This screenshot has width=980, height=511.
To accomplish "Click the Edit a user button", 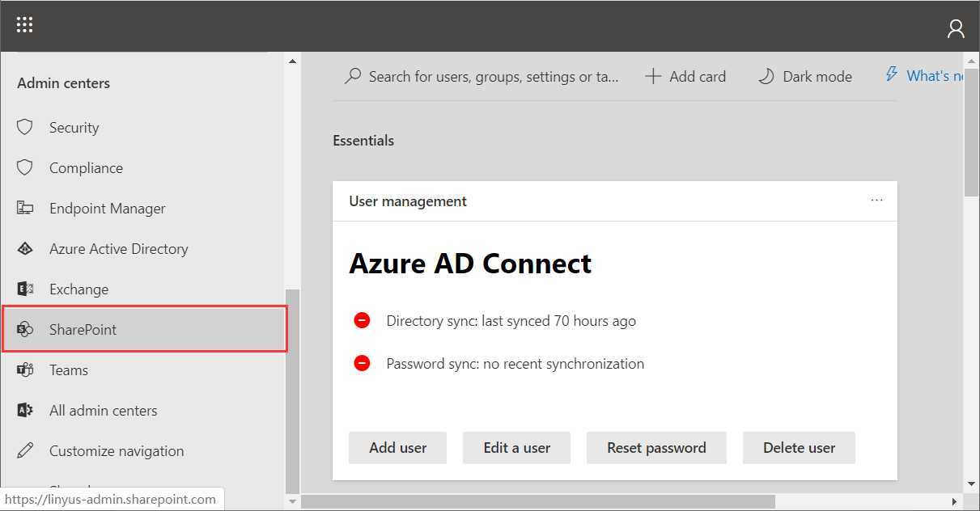I will (x=516, y=448).
